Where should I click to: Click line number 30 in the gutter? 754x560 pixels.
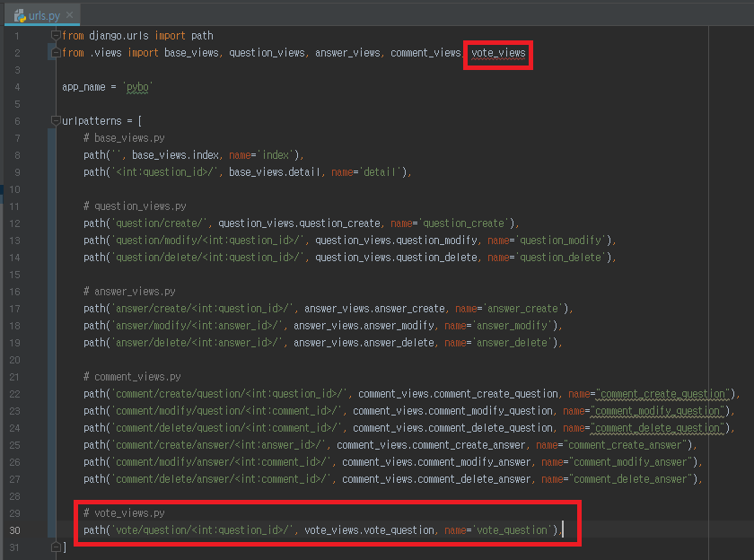pyautogui.click(x=15, y=530)
